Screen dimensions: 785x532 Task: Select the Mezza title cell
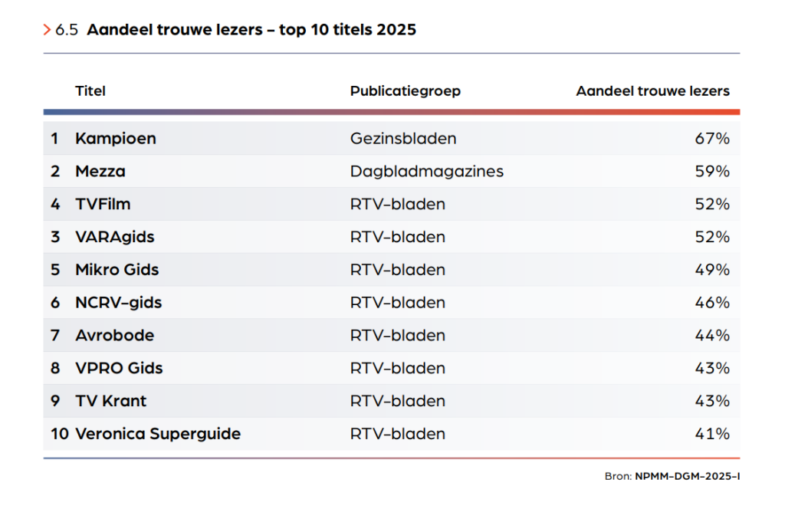100,172
